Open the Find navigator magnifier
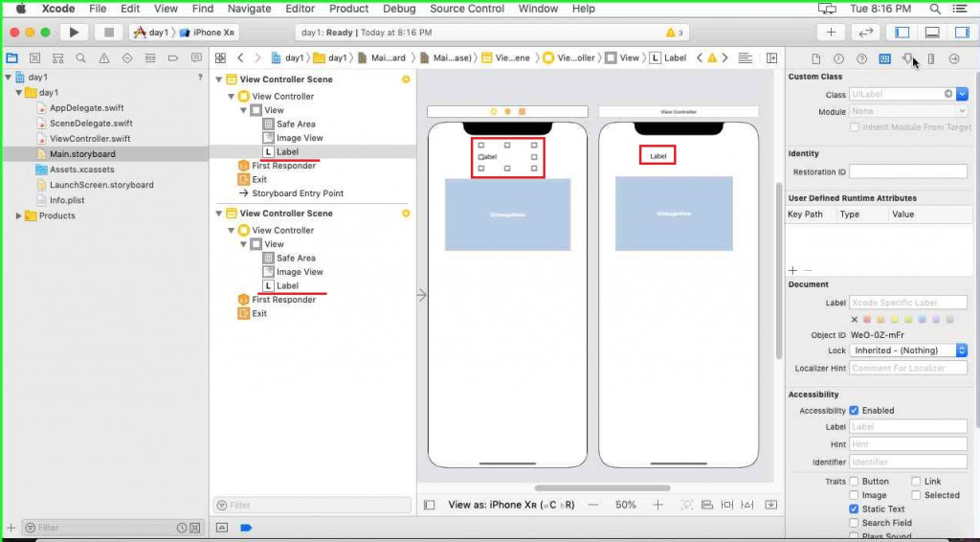This screenshot has width=980, height=542. 80,58
